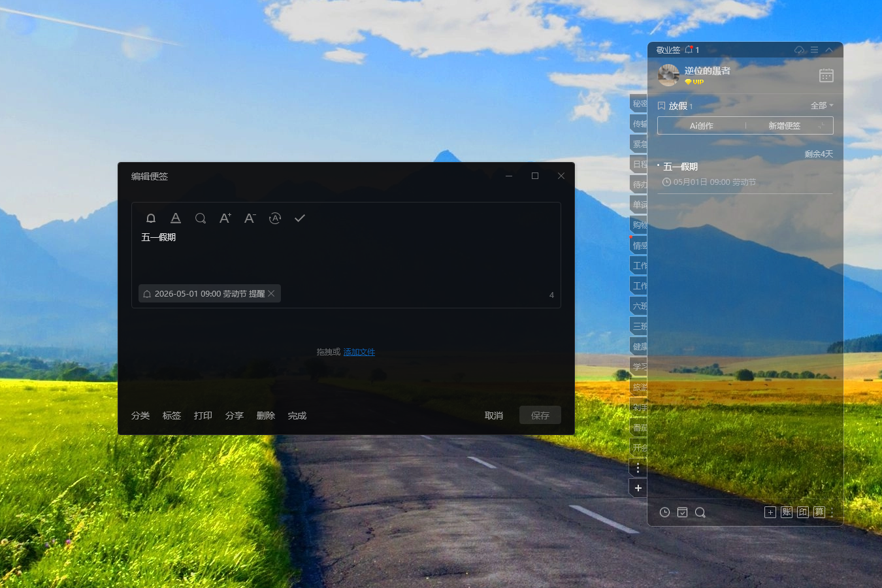Decrease font size with the A- icon
This screenshot has height=588, width=882.
pos(250,218)
